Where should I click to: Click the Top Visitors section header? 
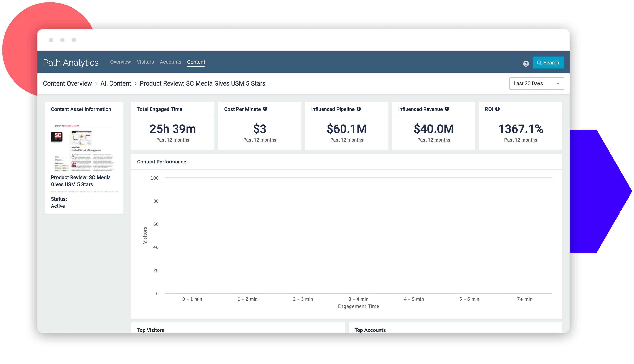(150, 330)
